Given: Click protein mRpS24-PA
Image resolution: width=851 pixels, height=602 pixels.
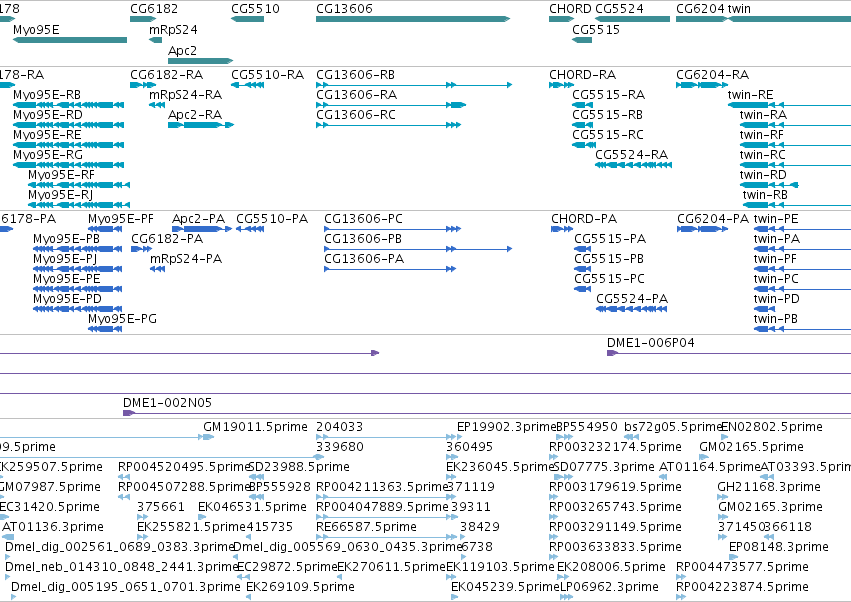Looking at the screenshot, I should 186,259.
